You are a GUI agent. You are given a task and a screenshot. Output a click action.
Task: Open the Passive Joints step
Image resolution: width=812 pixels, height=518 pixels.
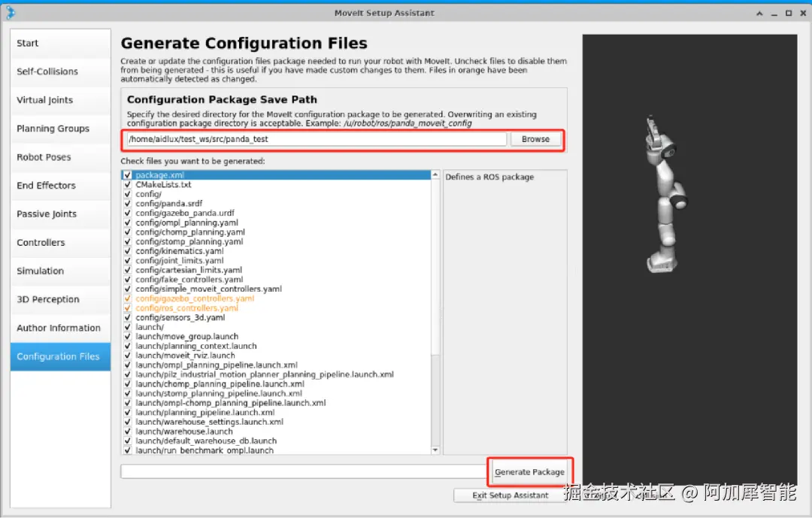click(61, 214)
